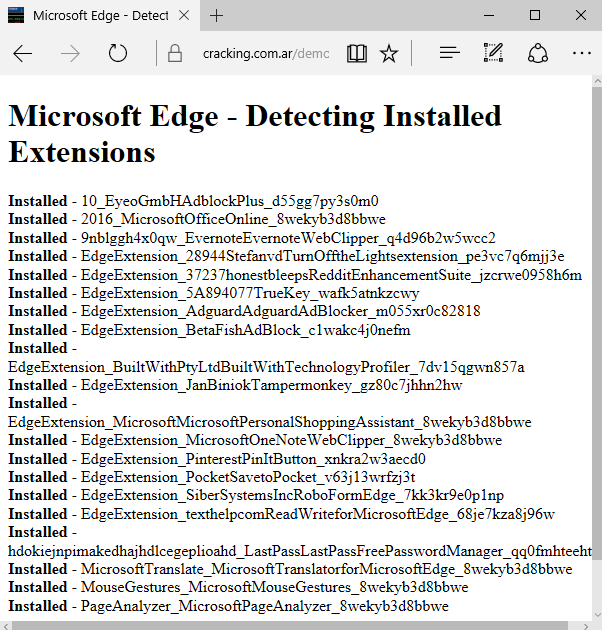Close the Microsoft Edge - Detect tab
This screenshot has width=602, height=630.
tap(186, 15)
